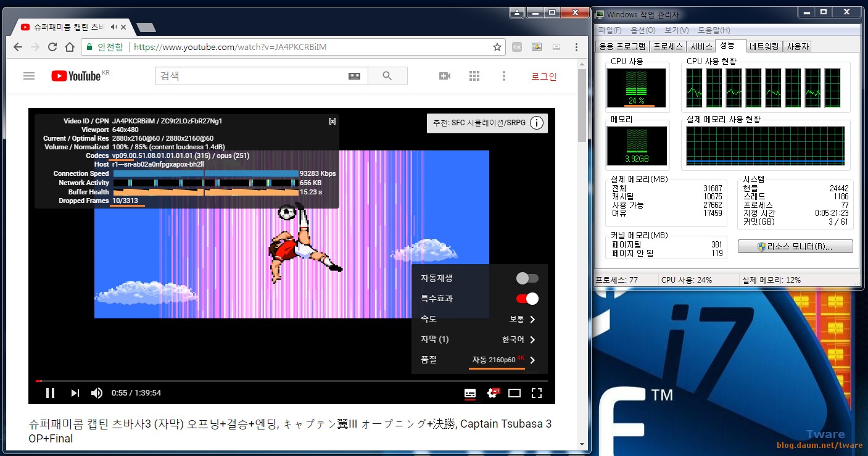The width and height of the screenshot is (868, 456).
Task: Toggle autoplay (자동재생) switch
Action: coord(527,278)
